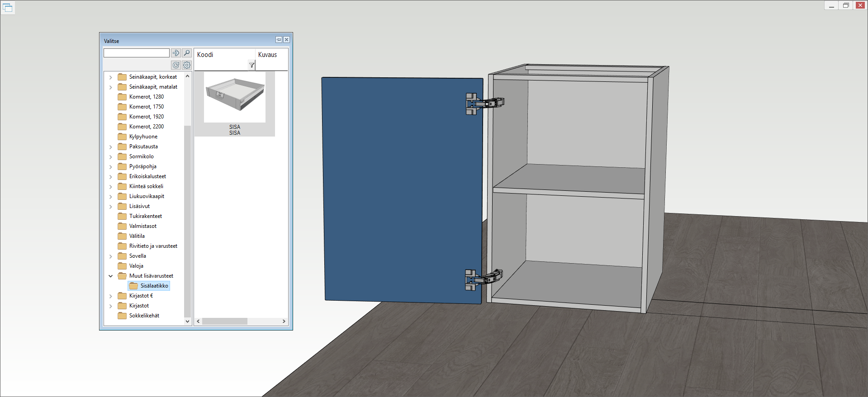Expand the Liukuovikaapit folder
The height and width of the screenshot is (397, 868).
(x=111, y=197)
